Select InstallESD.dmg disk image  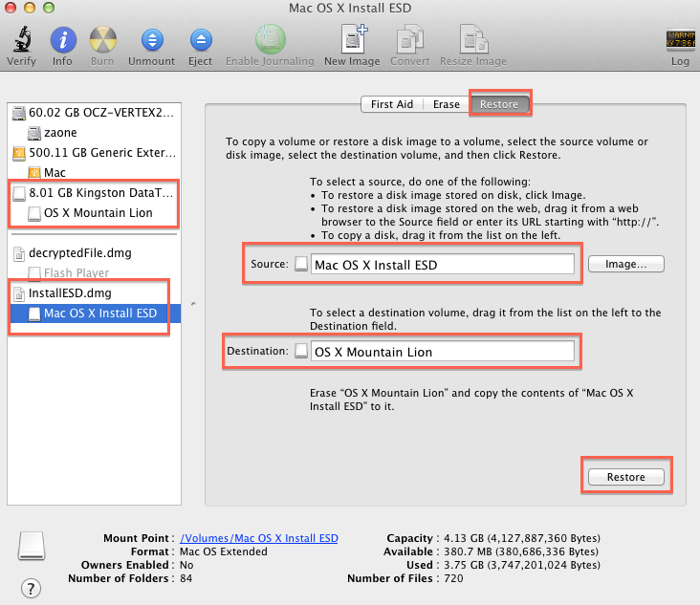point(94,293)
